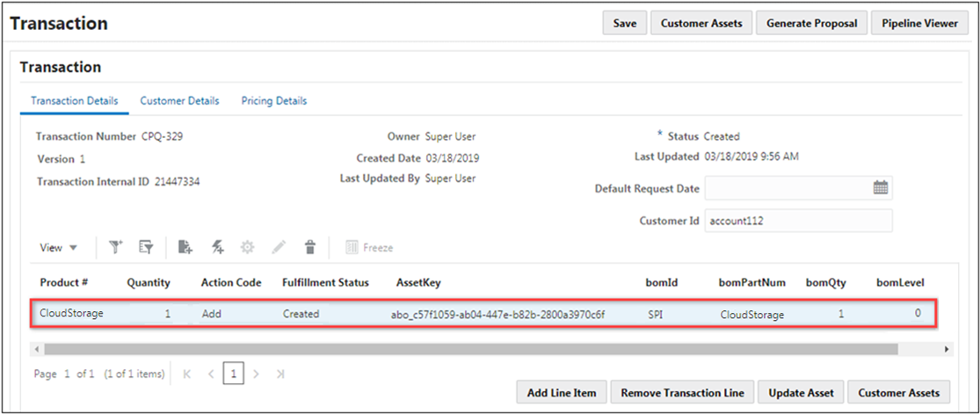
Task: Open the Transaction Details tab
Action: (74, 101)
